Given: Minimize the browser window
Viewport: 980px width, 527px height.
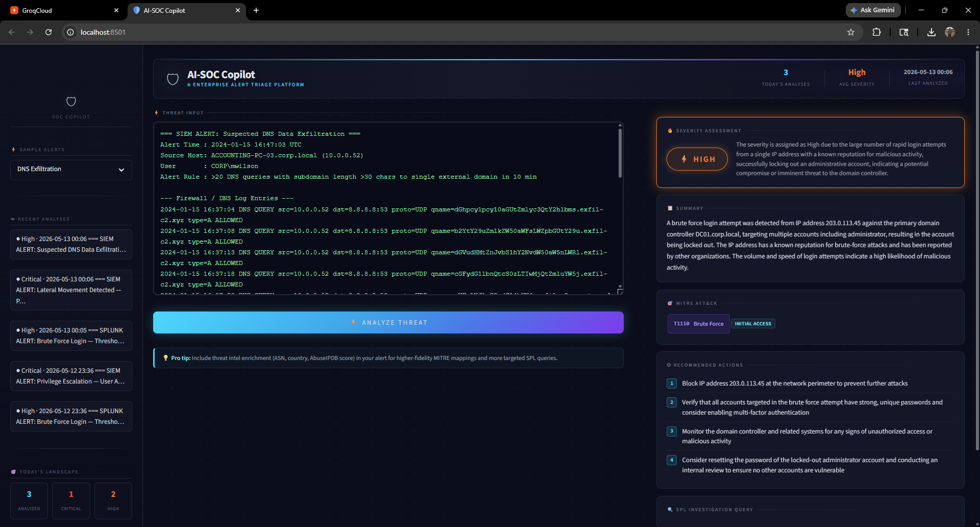Looking at the screenshot, I should point(921,10).
